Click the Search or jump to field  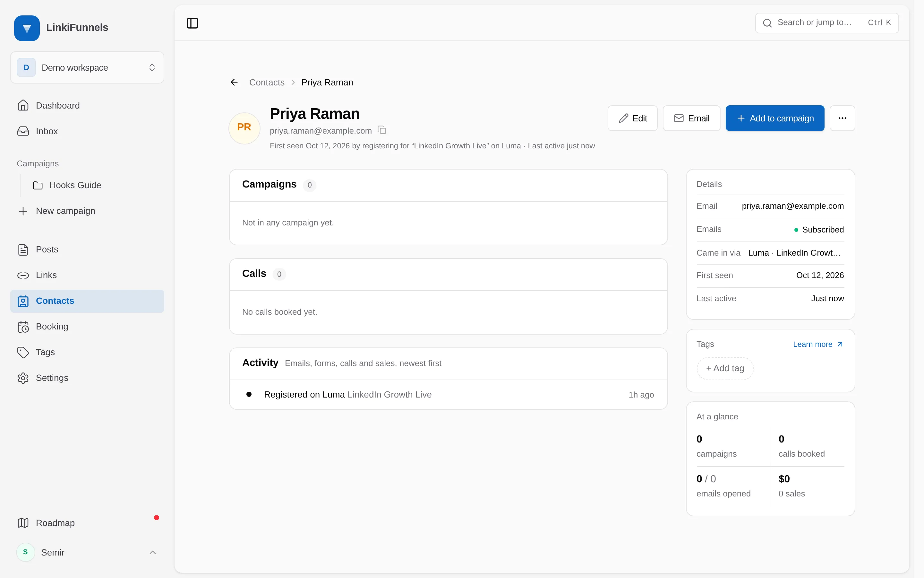[x=827, y=23]
